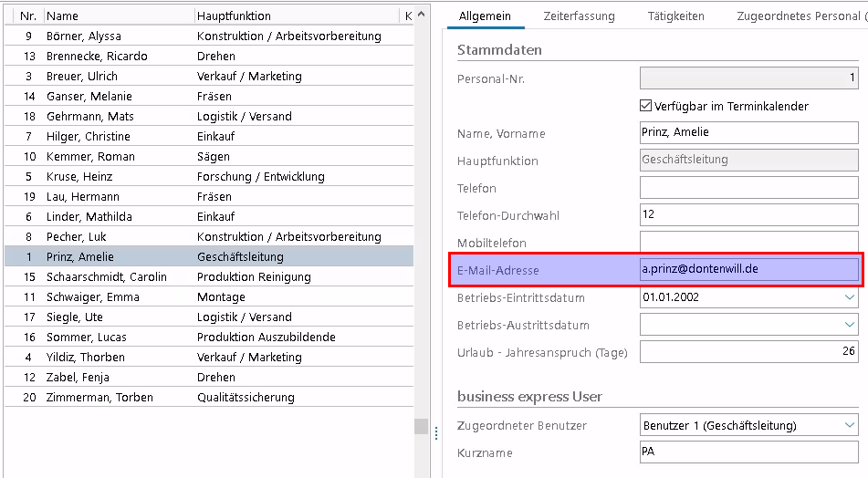The image size is (868, 478).
Task: Click the E-Mail-Adresse field
Action: click(x=748, y=270)
